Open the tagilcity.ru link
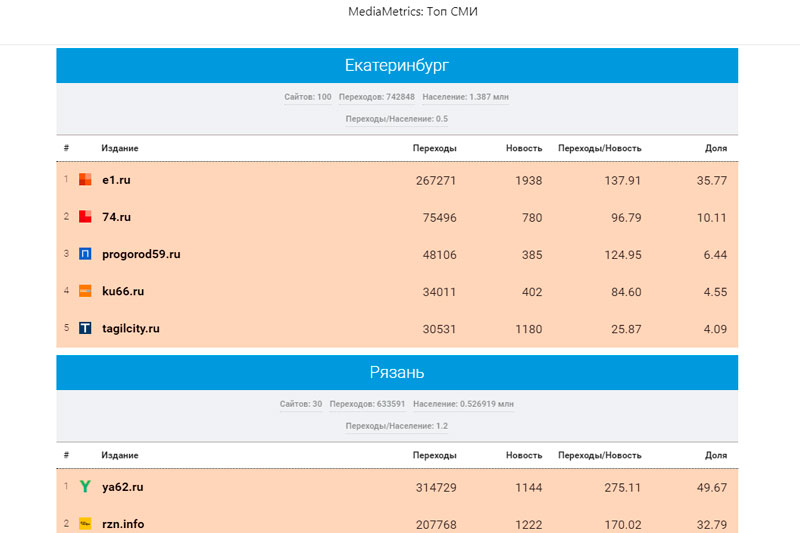 tap(131, 328)
